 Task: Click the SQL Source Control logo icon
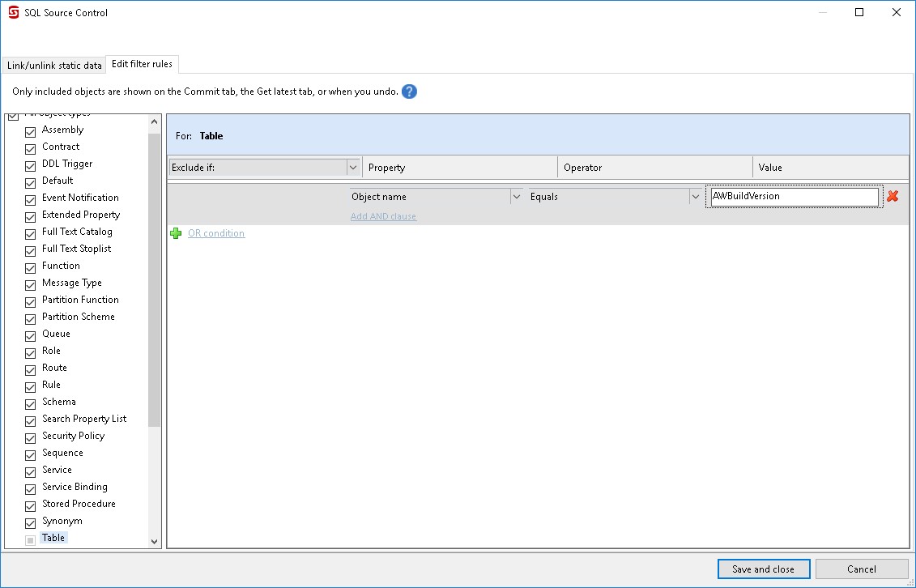[13, 12]
